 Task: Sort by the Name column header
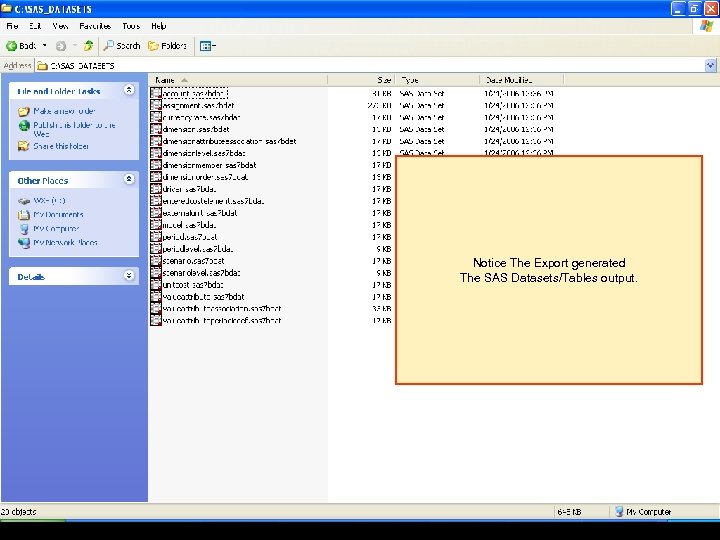click(x=237, y=80)
